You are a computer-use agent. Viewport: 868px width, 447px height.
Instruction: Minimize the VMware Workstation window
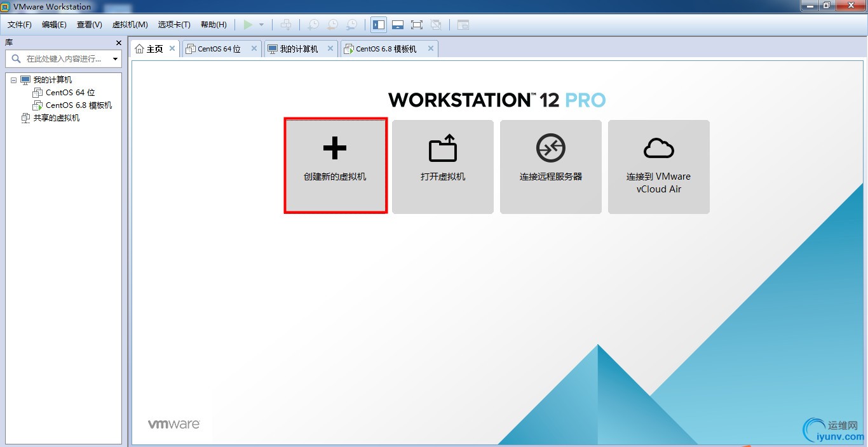(810, 6)
